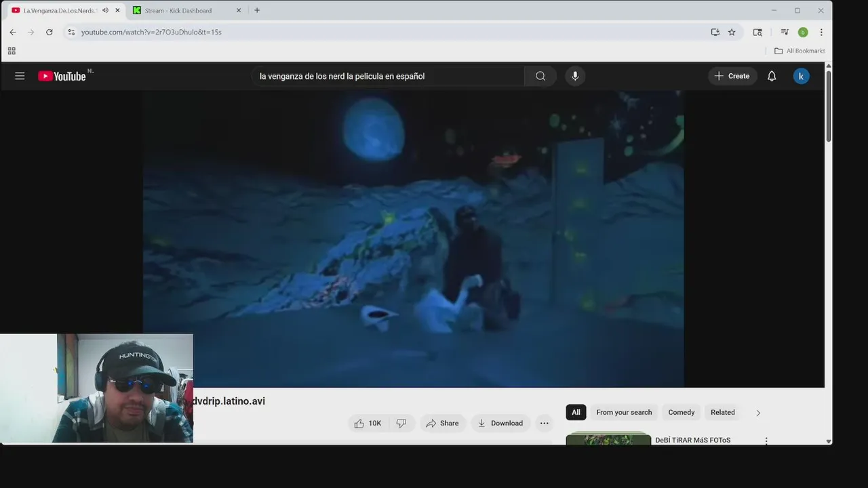This screenshot has width=868, height=488.
Task: Install app icon in address bar
Action: tap(715, 32)
